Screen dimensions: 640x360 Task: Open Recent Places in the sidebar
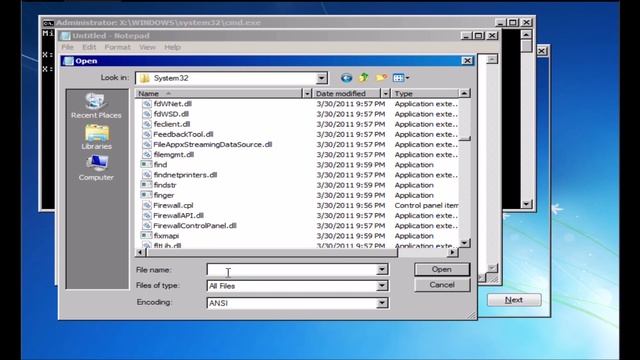pyautogui.click(x=96, y=106)
